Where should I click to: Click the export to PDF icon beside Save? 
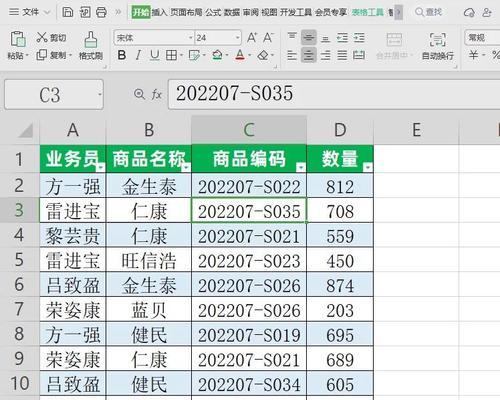tap(85, 12)
